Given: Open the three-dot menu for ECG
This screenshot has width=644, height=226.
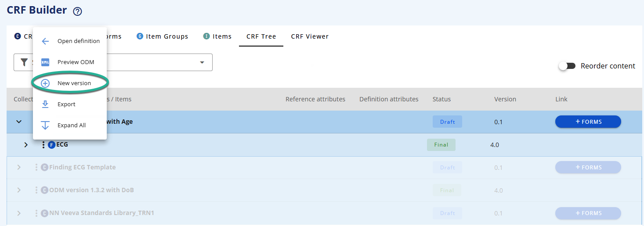Looking at the screenshot, I should coord(43,145).
